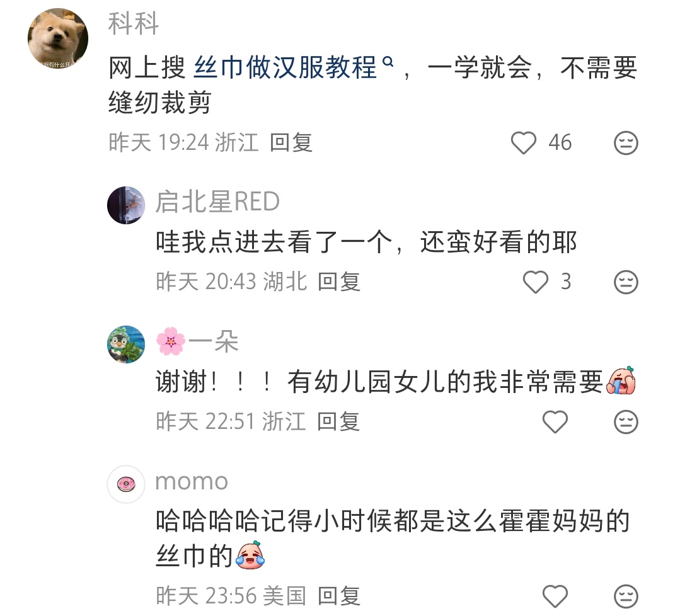This screenshot has height=616, width=680.
Task: Tap the dislike face on 一朵's reply
Action: point(626,422)
